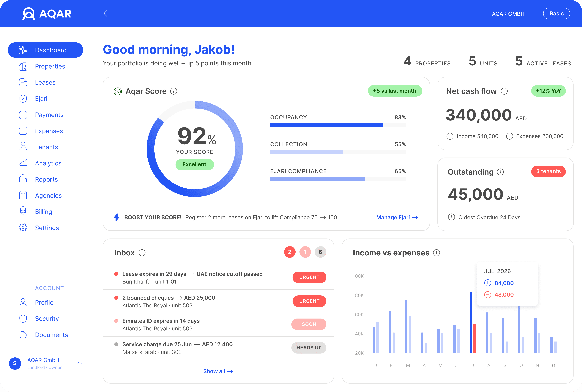
Task: Click the HEADS UP badge for service charge
Action: tap(309, 348)
